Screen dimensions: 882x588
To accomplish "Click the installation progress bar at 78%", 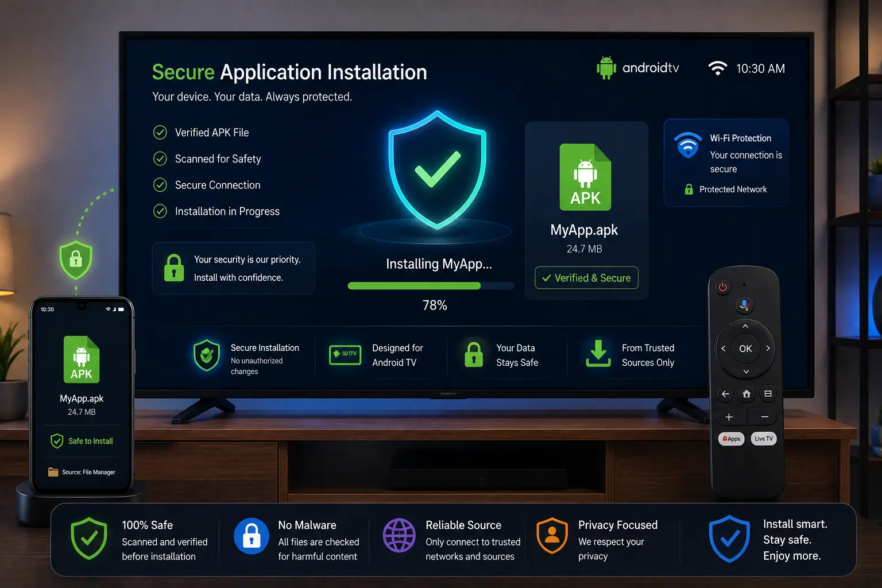I will [x=431, y=286].
